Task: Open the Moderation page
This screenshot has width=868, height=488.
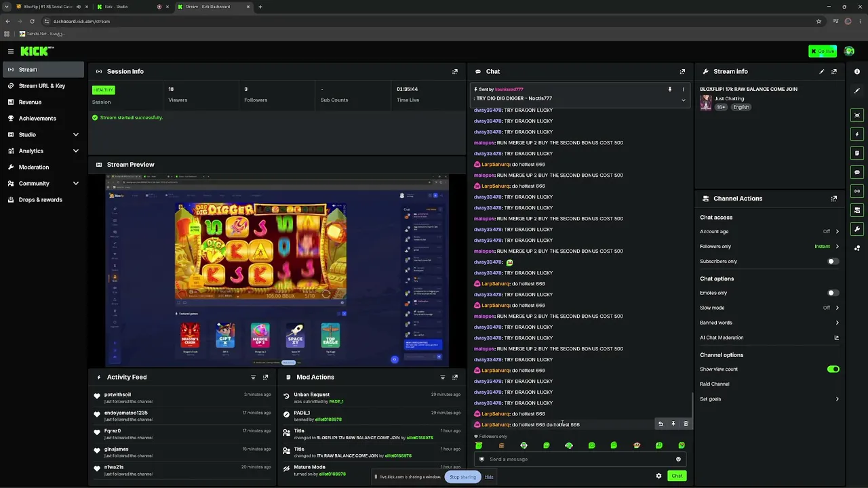Action: [x=44, y=167]
